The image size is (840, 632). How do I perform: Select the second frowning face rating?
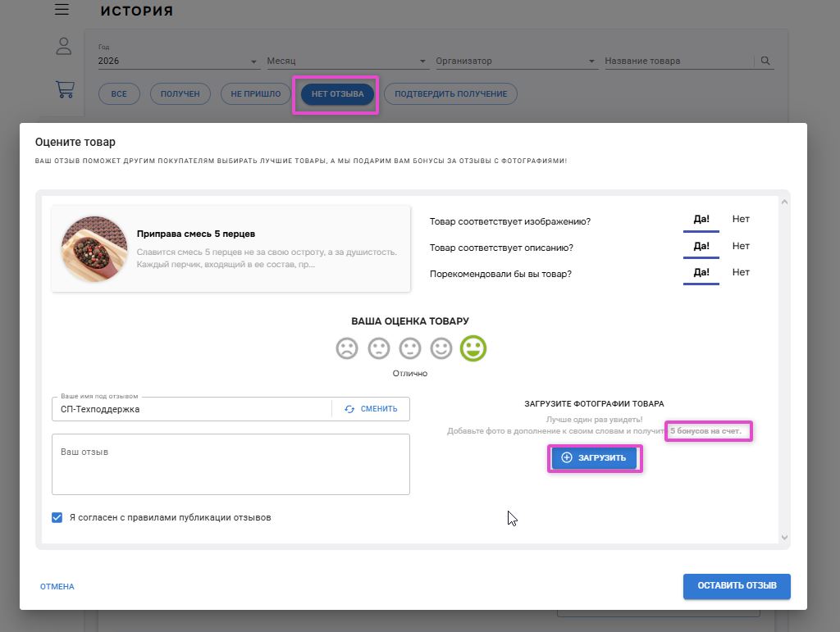point(378,348)
